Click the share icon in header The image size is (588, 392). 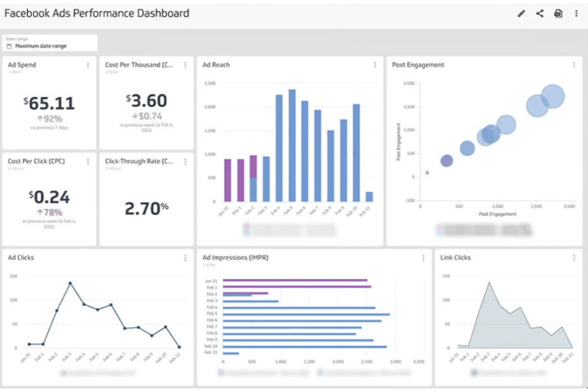pyautogui.click(x=540, y=14)
